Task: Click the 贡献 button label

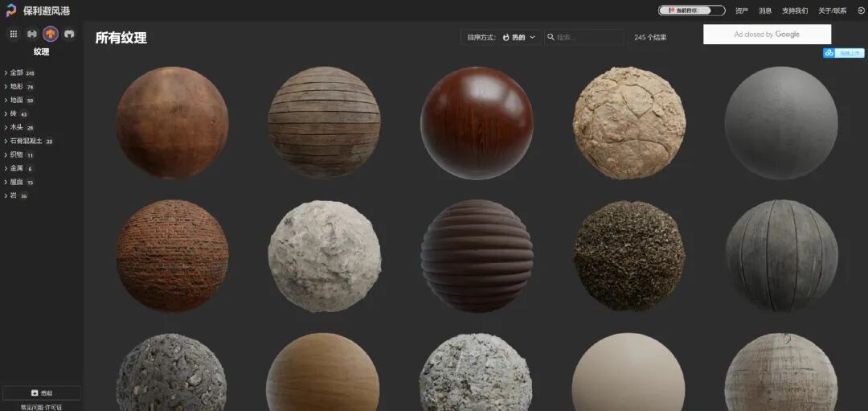Action: point(46,393)
